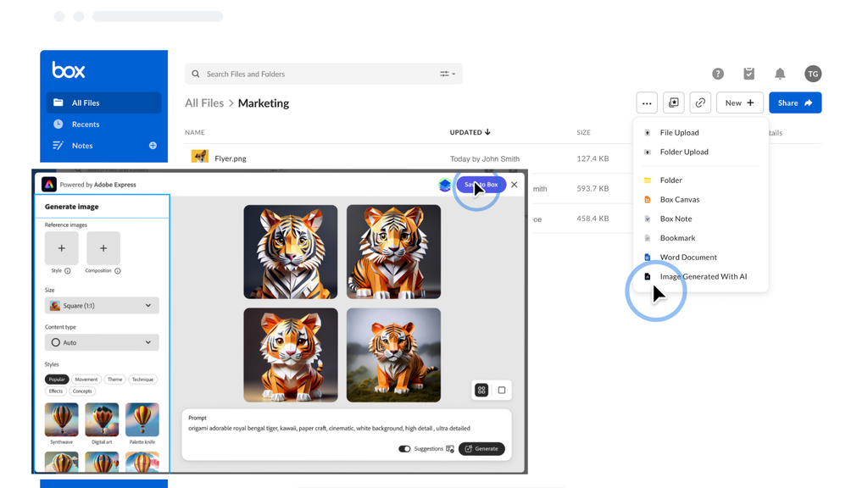Open the Content type Auto dropdown
Viewport: 868px width, 488px height.
102,342
